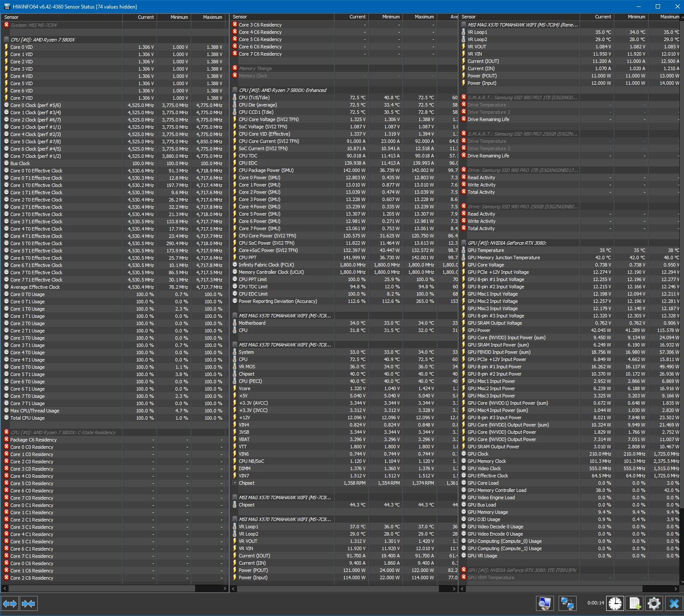Click the circle icon beside GPU Core Load

click(x=464, y=483)
